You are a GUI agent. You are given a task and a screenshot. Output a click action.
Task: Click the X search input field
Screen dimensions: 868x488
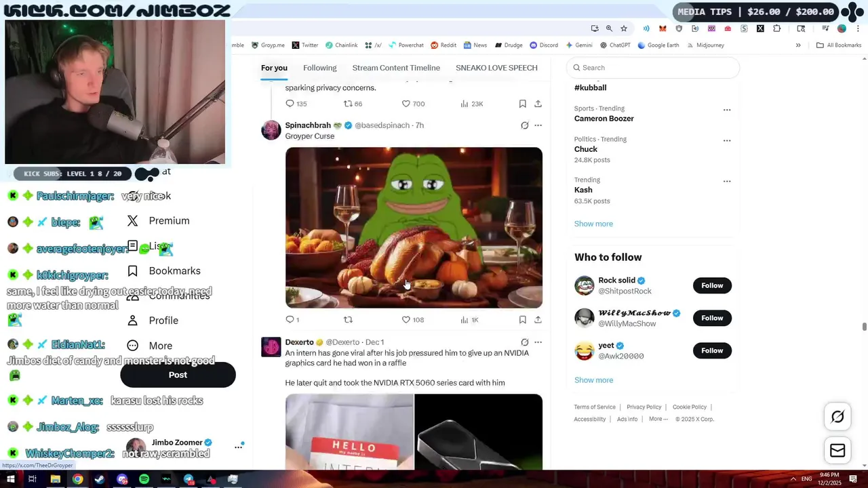tap(652, 68)
